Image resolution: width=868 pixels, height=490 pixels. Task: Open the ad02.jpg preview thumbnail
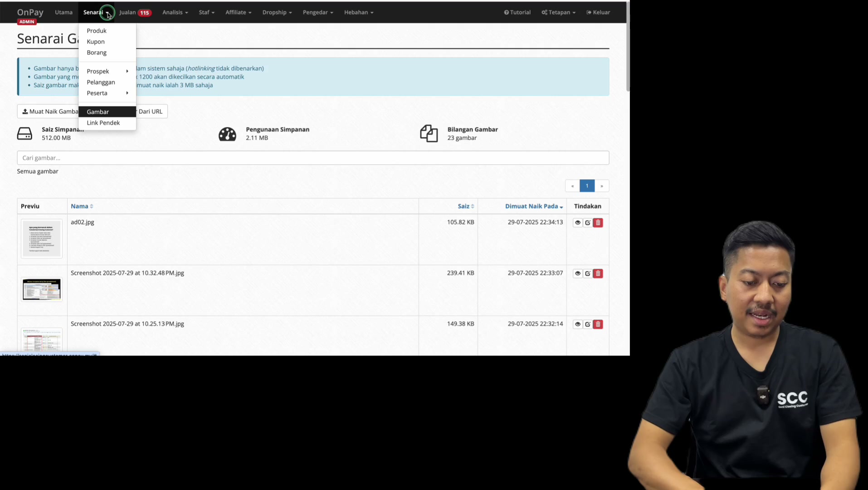42,239
